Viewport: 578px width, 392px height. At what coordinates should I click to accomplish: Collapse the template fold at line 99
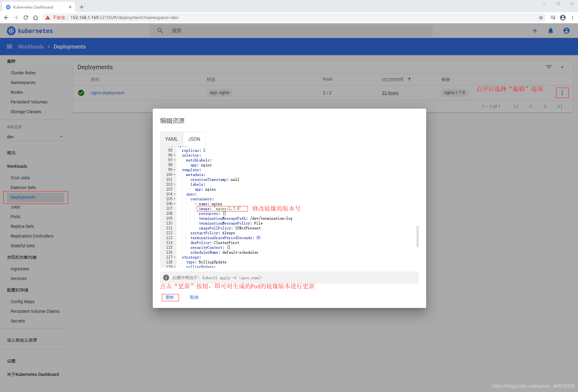[175, 170]
